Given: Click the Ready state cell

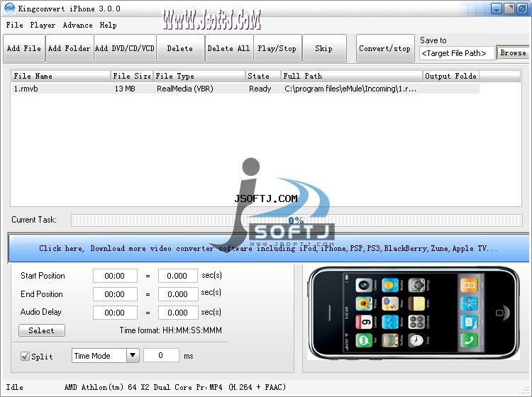Looking at the screenshot, I should coord(260,89).
